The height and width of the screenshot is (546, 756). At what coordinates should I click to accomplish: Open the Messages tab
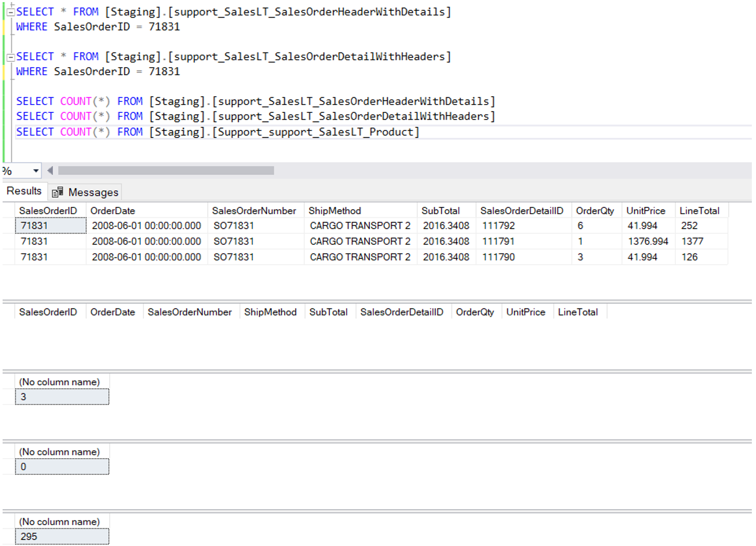click(93, 192)
